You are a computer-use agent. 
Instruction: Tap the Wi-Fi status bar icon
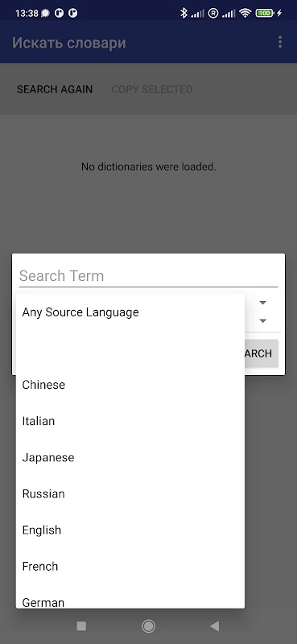coord(245,13)
